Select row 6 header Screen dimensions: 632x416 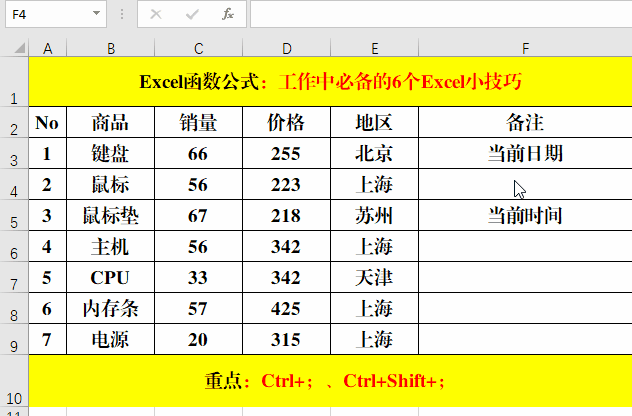tap(14, 246)
